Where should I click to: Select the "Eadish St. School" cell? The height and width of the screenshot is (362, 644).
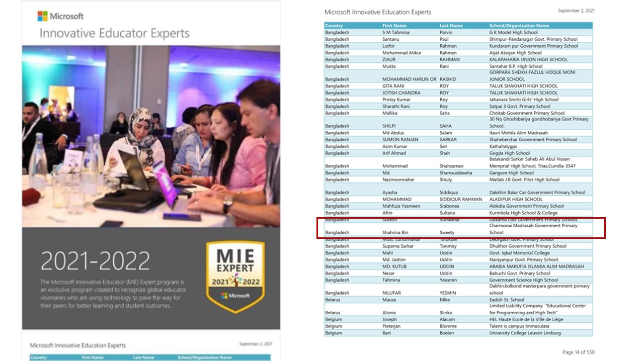pos(507,300)
